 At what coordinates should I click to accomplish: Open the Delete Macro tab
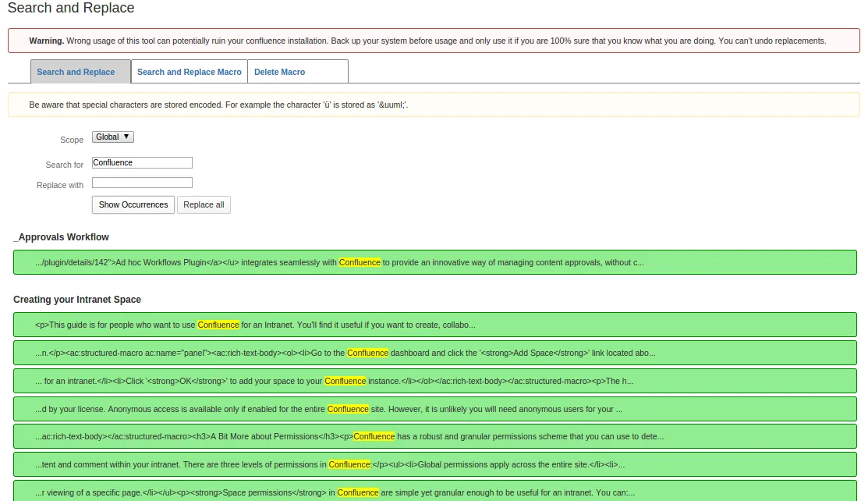[298, 72]
